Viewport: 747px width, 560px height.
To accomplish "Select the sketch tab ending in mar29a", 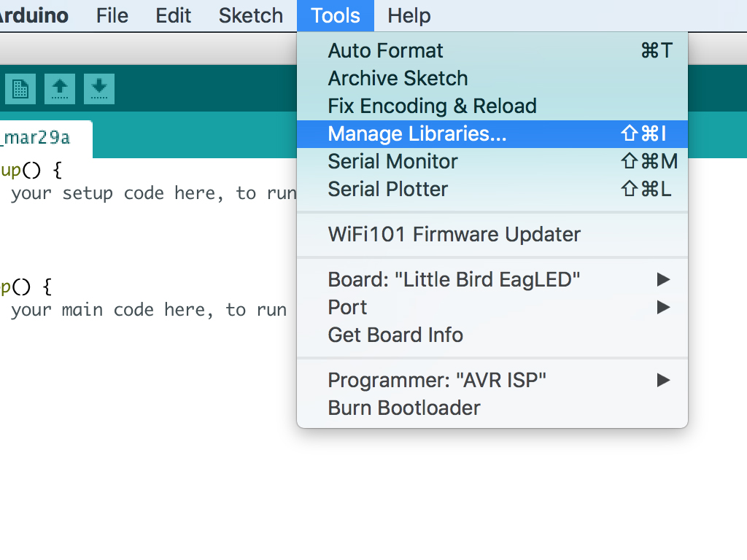I will [x=45, y=139].
